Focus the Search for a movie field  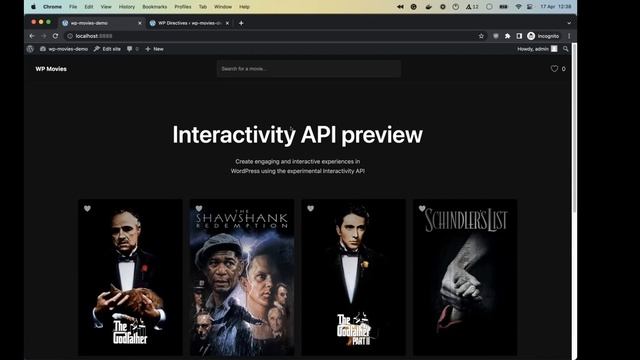[x=309, y=69]
